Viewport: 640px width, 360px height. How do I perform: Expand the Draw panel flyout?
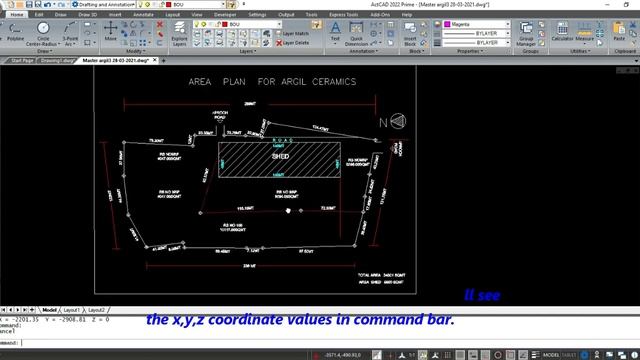click(44, 51)
